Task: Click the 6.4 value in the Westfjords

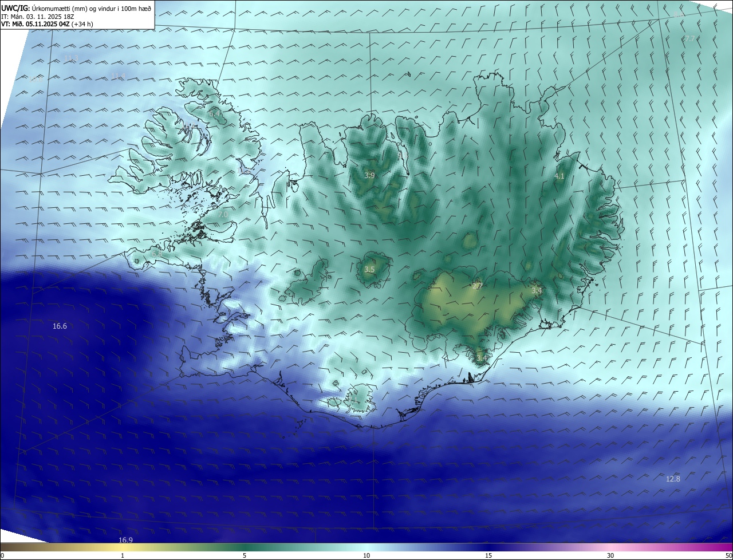Action: [215, 114]
